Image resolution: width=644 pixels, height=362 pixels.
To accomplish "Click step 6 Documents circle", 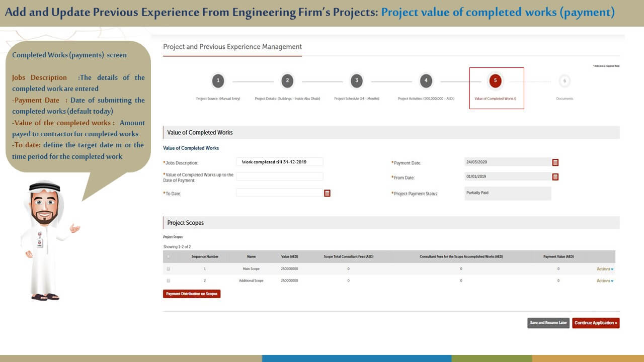I will click(x=565, y=80).
